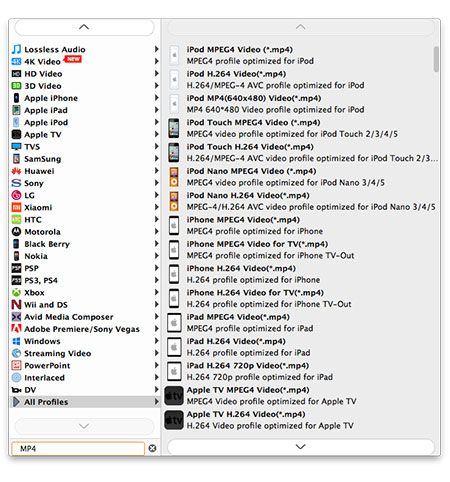
Task: Choose iPhone H.264 Video(*.mp4) profile
Action: [x=303, y=274]
